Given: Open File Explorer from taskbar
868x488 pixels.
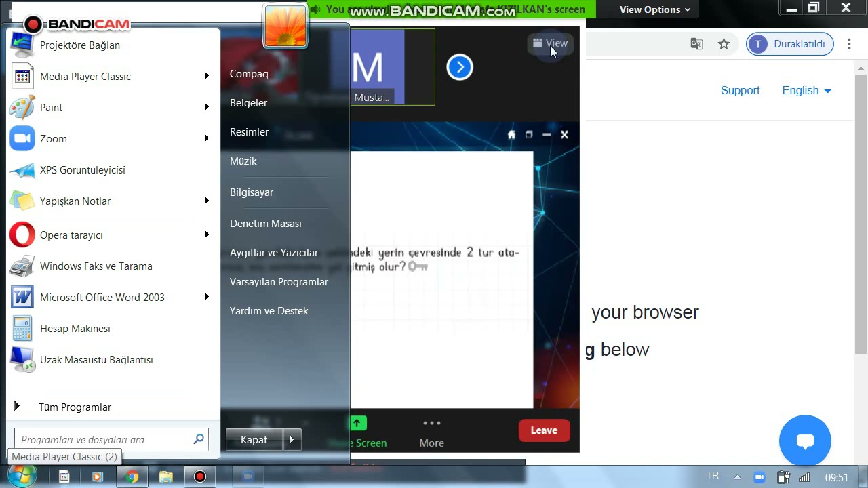Looking at the screenshot, I should click(x=166, y=477).
